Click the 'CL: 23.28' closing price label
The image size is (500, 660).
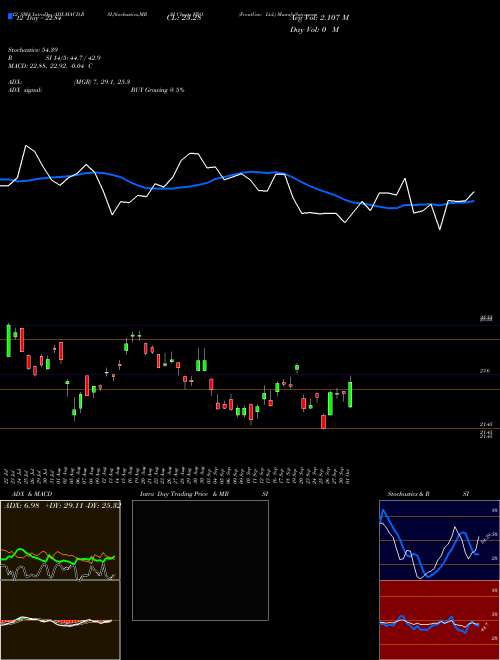[x=184, y=18]
